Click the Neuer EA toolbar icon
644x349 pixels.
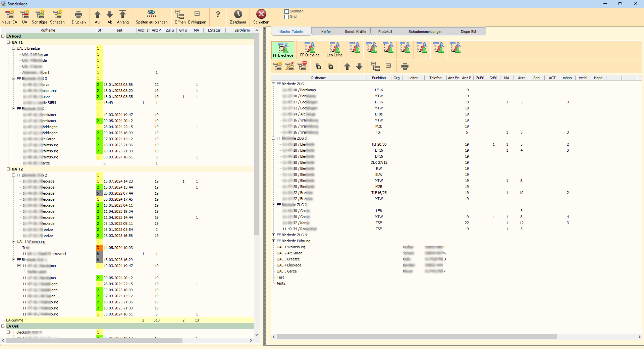9,15
